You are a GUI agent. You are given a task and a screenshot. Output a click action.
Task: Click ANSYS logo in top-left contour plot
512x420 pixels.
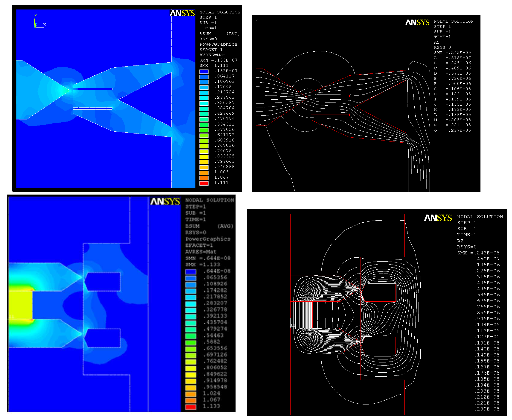[x=182, y=13]
